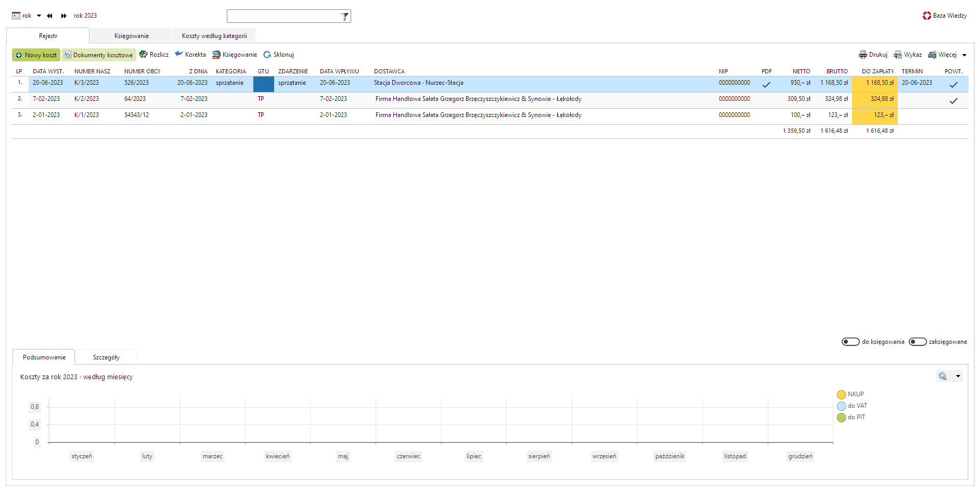
Task: Open Baza Wiedzy help link
Action: coord(945,16)
